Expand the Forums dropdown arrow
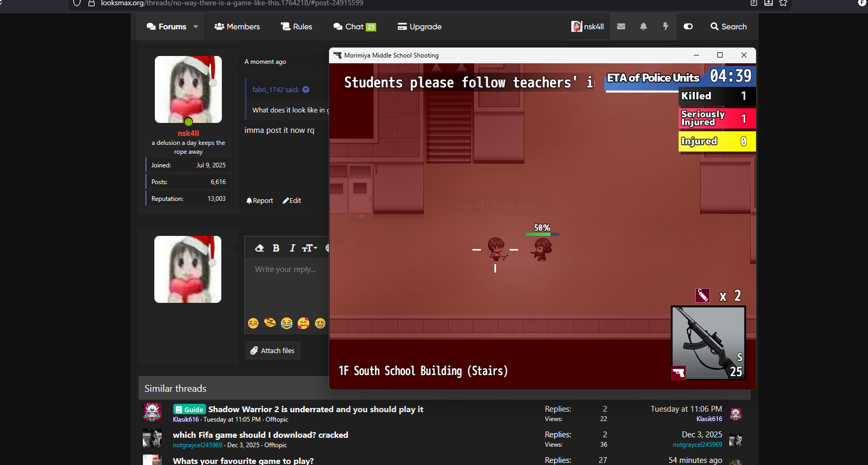 [x=196, y=27]
